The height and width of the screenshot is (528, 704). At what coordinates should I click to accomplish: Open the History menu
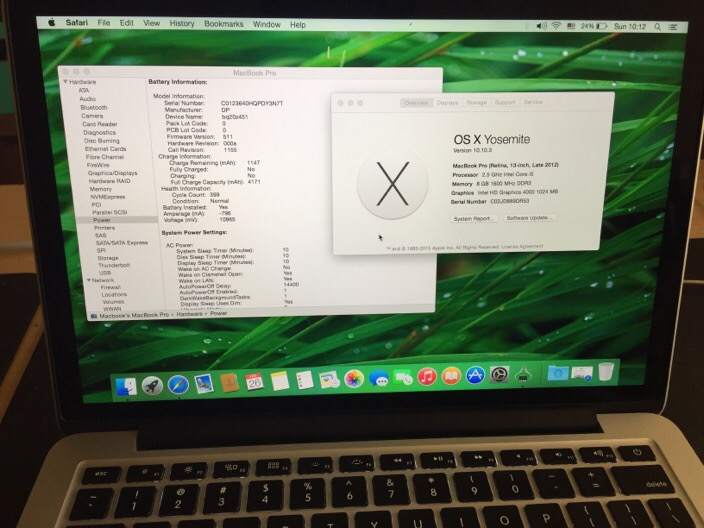(x=181, y=23)
